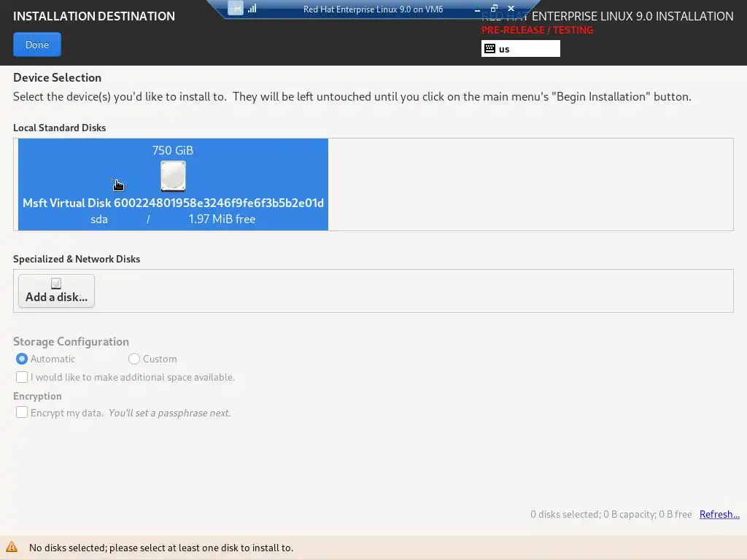Close the VM6 connection bar
The width and height of the screenshot is (747, 560).
(511, 8)
